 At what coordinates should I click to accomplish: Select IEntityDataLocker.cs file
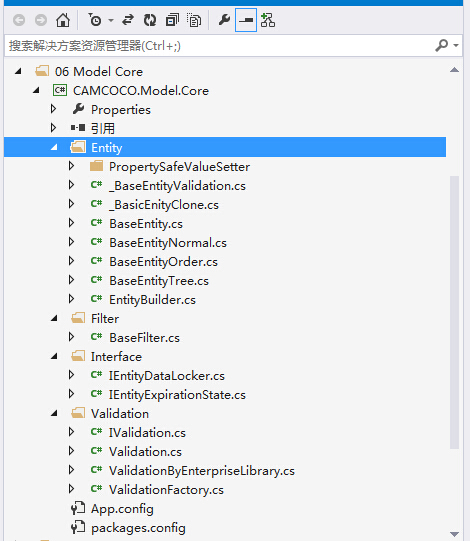coord(167,375)
